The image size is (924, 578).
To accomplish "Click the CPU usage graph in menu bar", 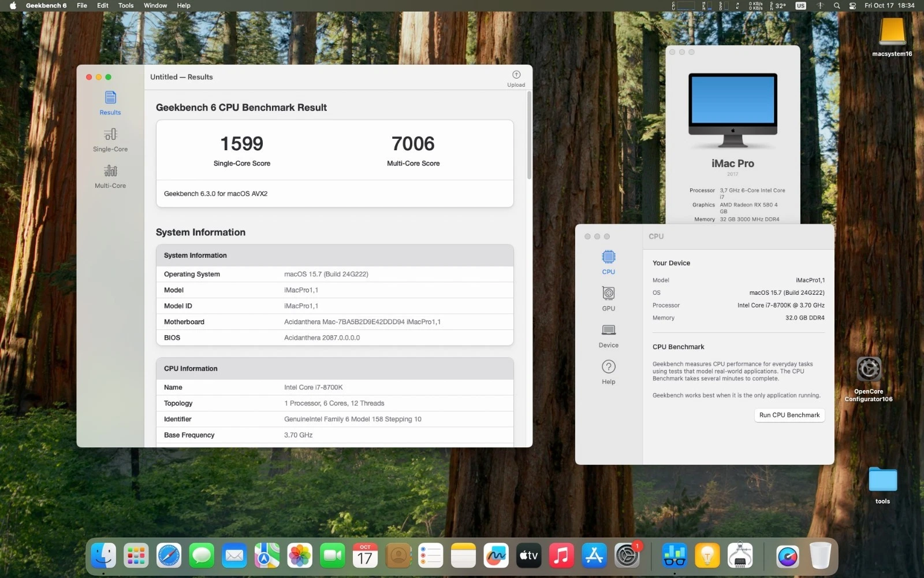I will click(x=684, y=5).
